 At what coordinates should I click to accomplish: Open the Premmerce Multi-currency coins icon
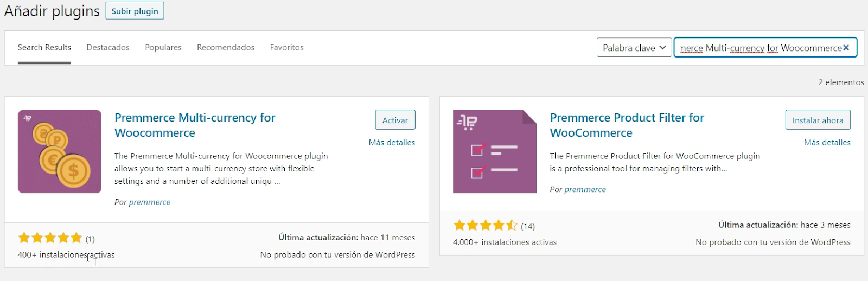(x=60, y=151)
